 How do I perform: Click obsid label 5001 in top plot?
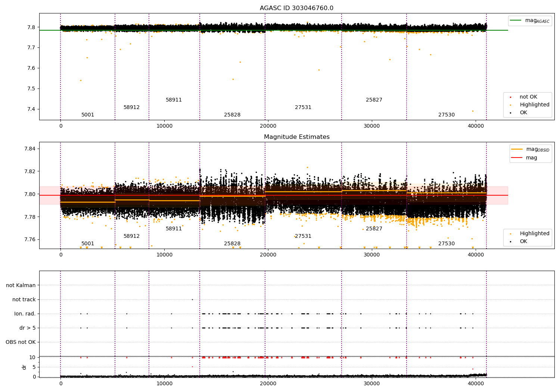(88, 115)
